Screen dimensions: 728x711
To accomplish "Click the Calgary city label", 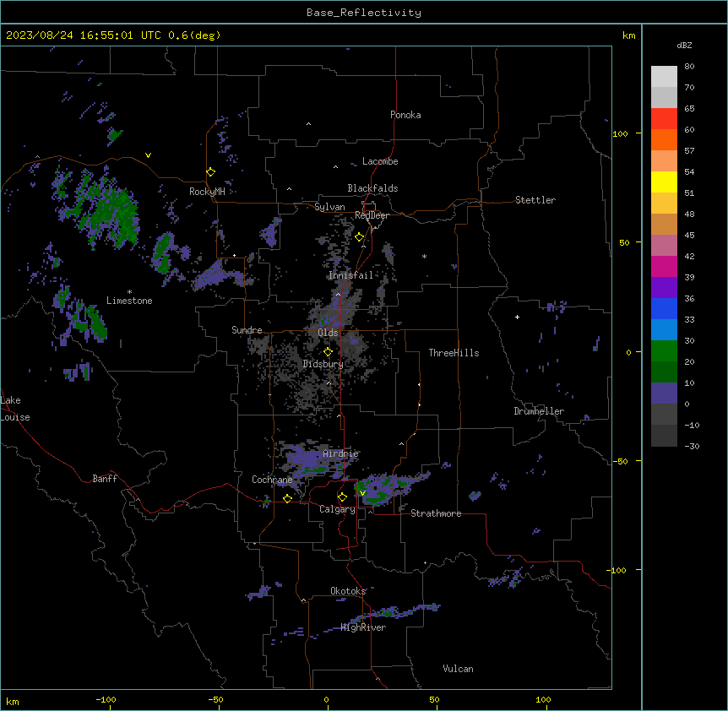I will pos(337,509).
